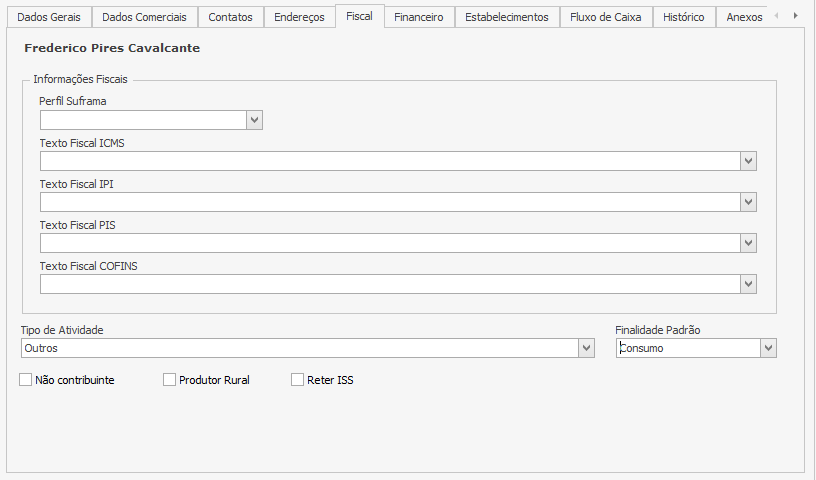Toggle the Reter ISS checkbox

298,380
